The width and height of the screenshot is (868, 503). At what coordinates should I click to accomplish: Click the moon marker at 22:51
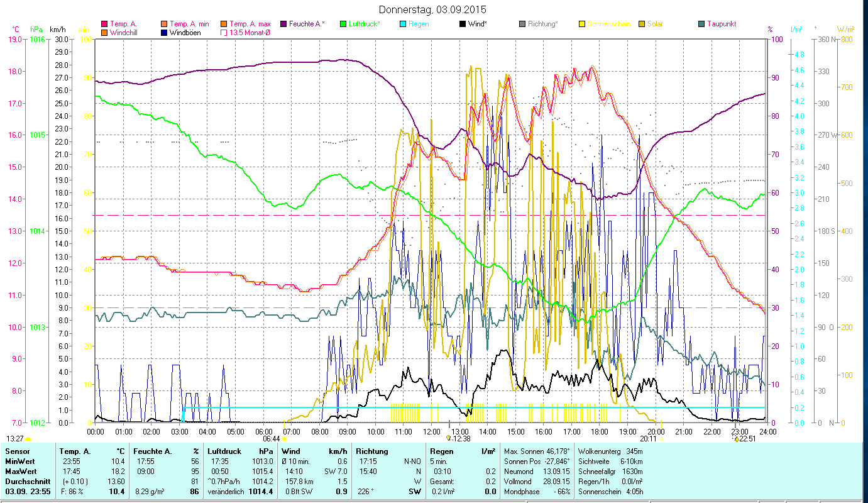[x=736, y=438]
